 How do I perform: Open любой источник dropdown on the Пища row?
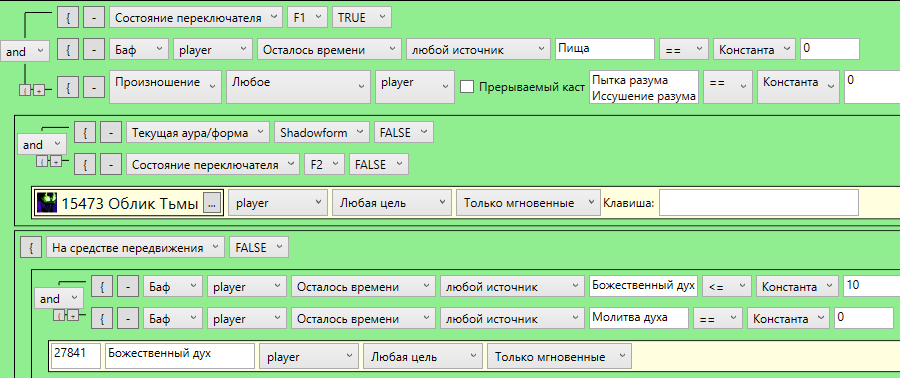click(x=478, y=50)
